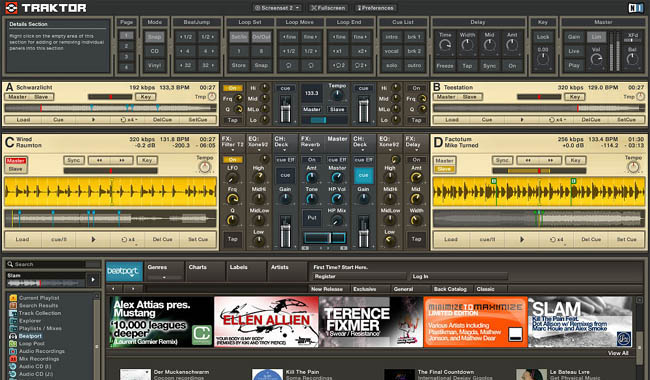This screenshot has height=380, width=650.
Task: Click the Delay Time knob
Action: pos(445,45)
